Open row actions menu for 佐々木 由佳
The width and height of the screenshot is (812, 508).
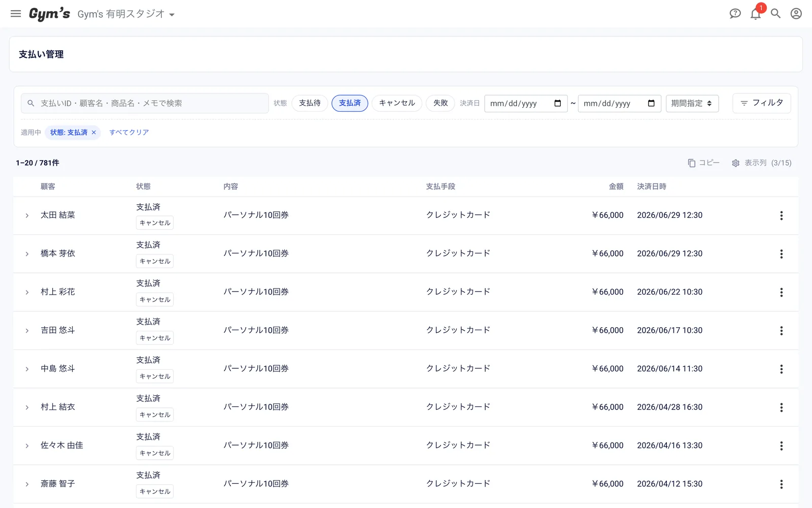point(781,446)
